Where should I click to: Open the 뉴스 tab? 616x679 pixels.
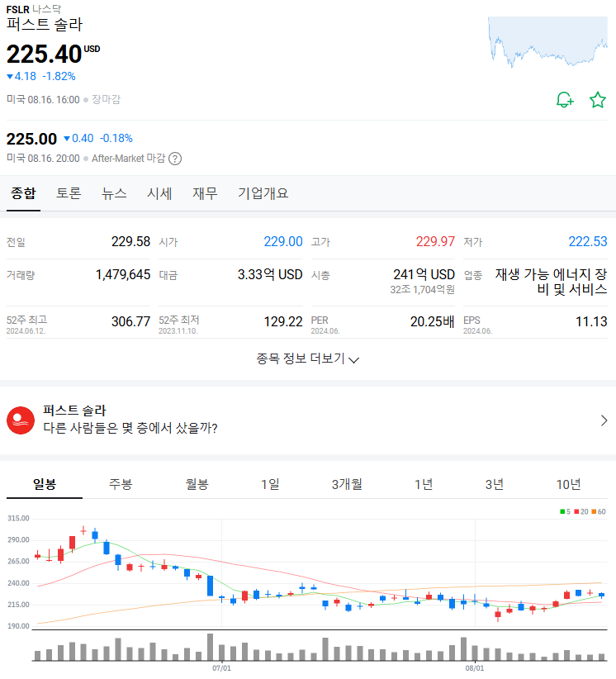click(114, 193)
